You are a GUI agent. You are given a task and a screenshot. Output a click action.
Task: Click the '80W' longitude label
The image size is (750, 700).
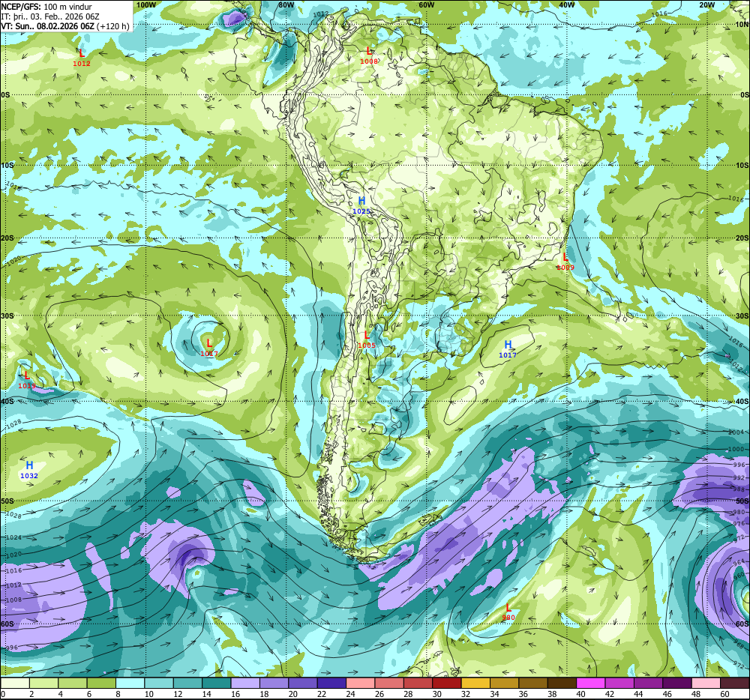click(286, 4)
